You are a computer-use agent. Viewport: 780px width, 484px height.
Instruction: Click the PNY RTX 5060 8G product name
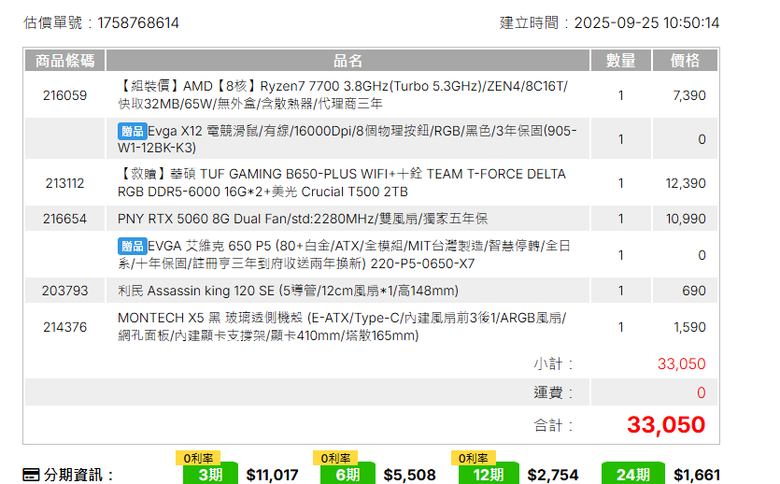302,218
